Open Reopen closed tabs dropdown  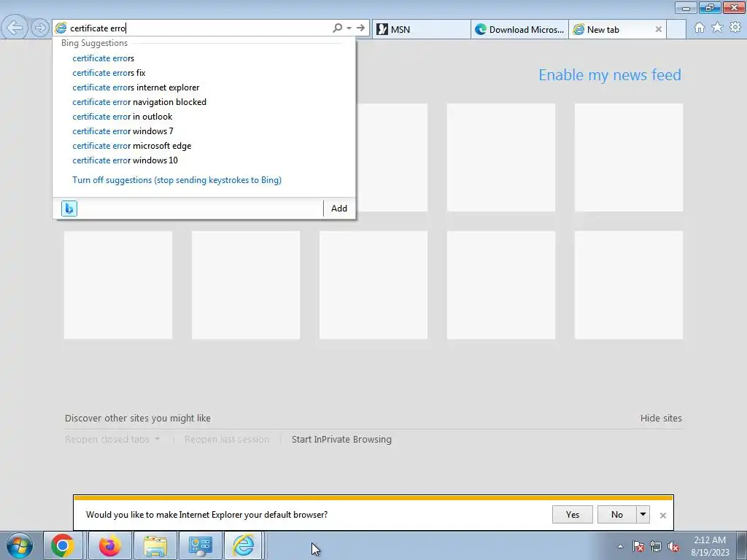click(x=112, y=440)
